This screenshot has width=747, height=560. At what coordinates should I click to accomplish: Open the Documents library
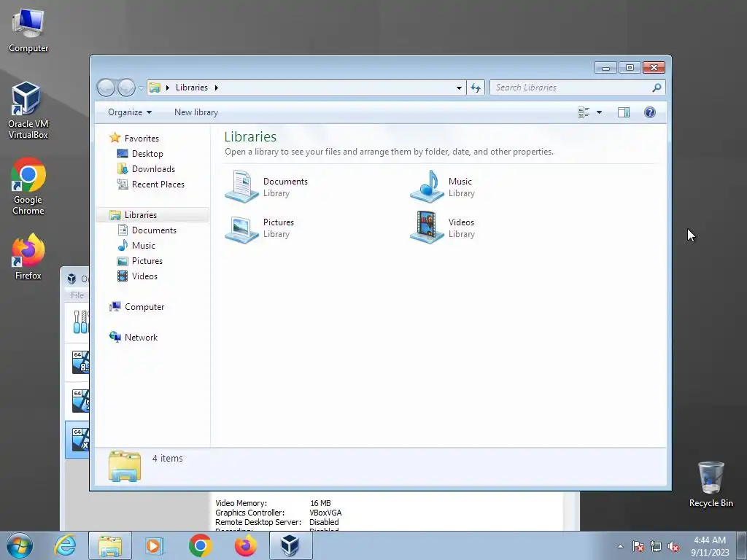(x=267, y=186)
